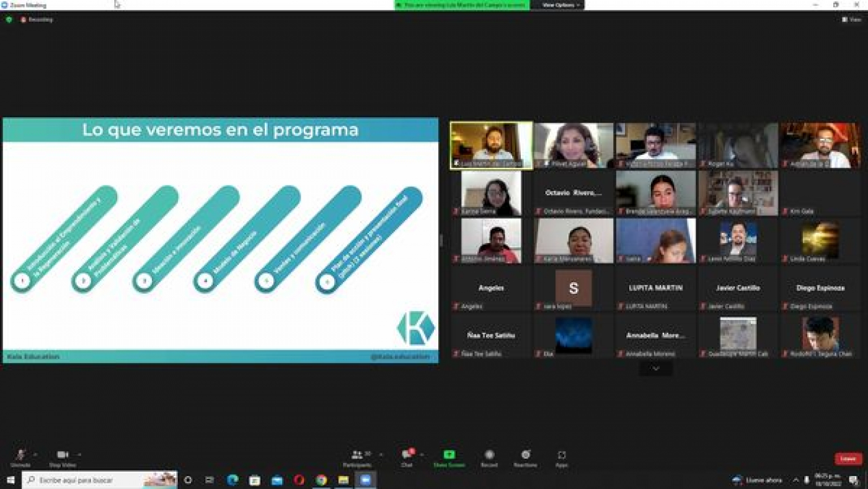Screen dimensions: 868x489
Task: Open the taskbar clock and calendar
Action: [828, 480]
